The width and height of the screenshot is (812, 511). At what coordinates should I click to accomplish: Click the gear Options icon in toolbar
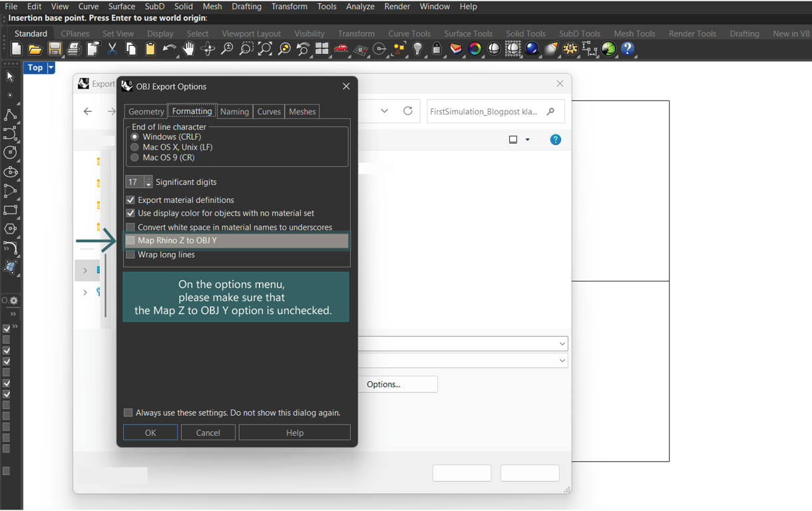tap(570, 49)
